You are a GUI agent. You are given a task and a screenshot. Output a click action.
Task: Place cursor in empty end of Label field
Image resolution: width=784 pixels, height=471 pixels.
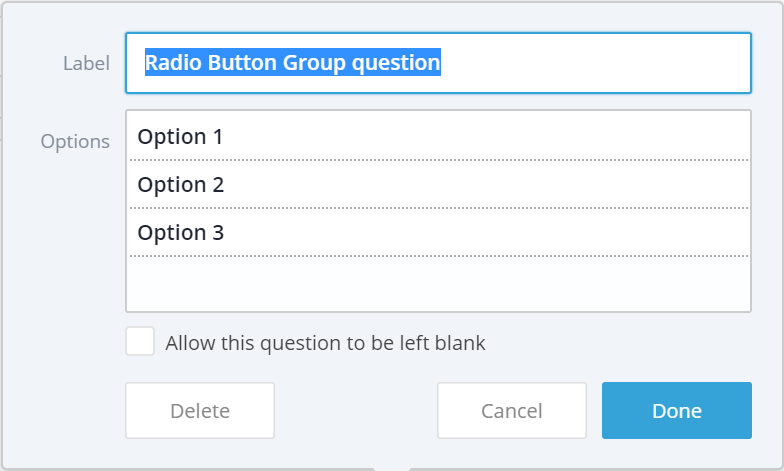tap(595, 63)
